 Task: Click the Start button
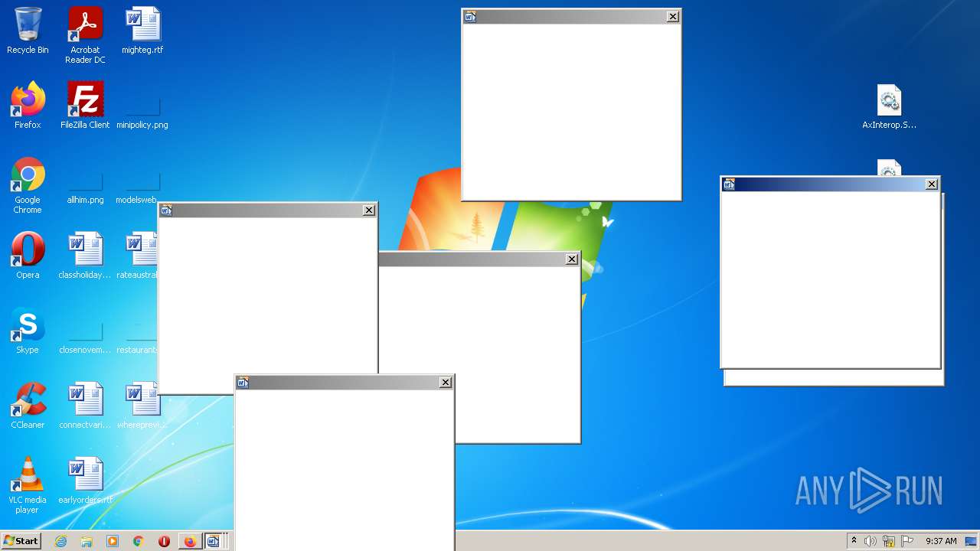click(21, 541)
